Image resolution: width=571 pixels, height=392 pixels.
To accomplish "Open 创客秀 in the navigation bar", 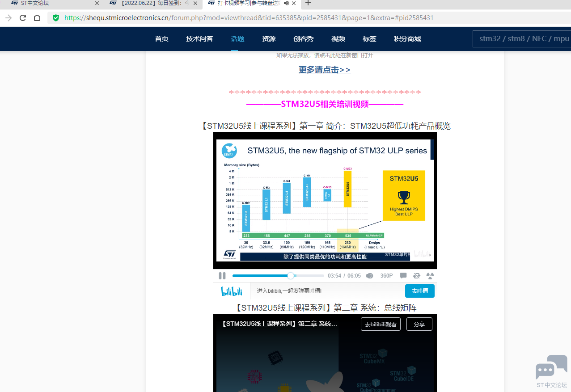I will (x=303, y=39).
